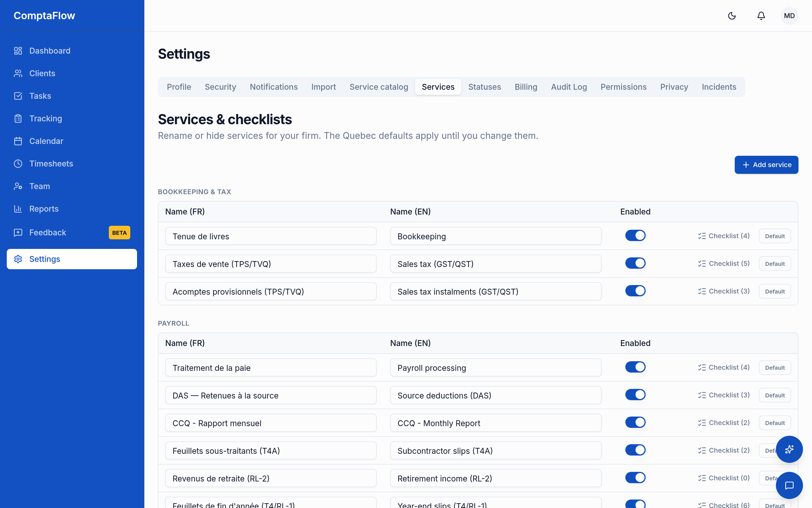Image resolution: width=812 pixels, height=508 pixels.
Task: Open the Service catalog tab
Action: click(379, 87)
